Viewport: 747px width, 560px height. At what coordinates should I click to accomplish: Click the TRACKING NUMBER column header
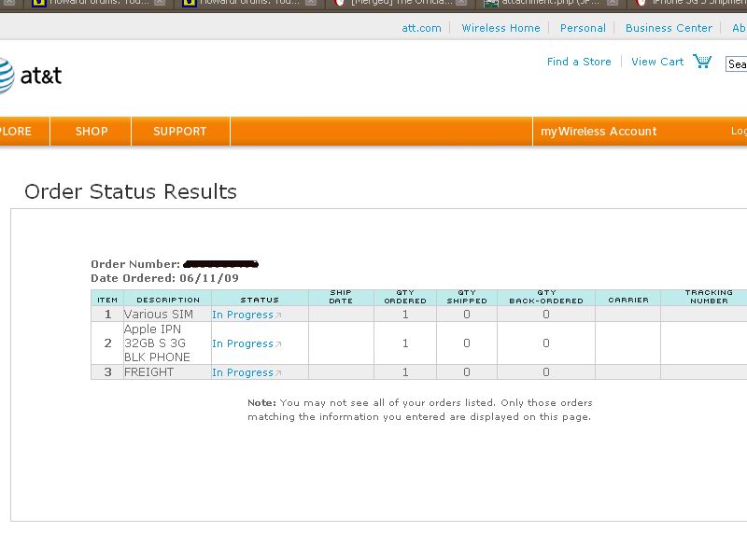[x=709, y=297]
